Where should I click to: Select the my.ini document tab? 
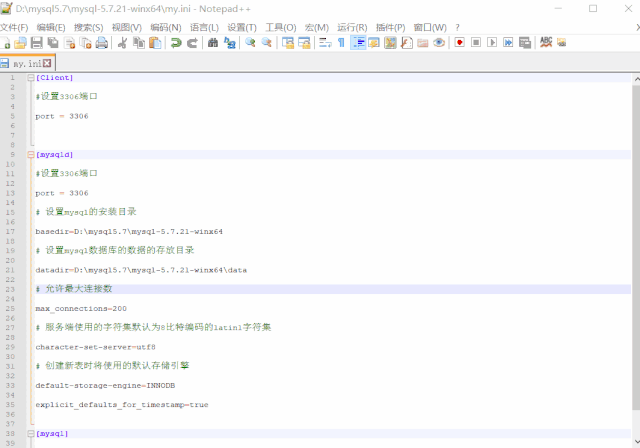click(x=25, y=63)
